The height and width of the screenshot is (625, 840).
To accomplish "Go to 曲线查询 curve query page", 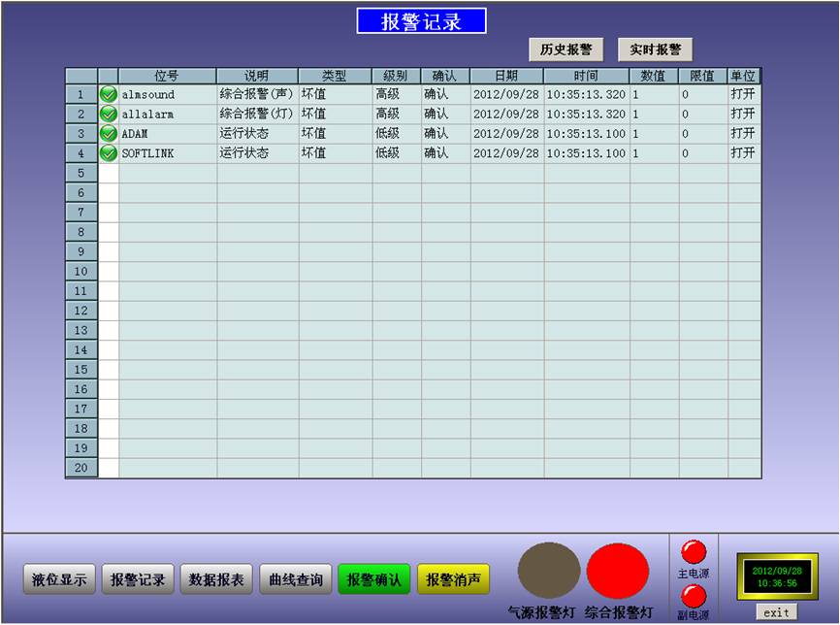I will click(296, 580).
